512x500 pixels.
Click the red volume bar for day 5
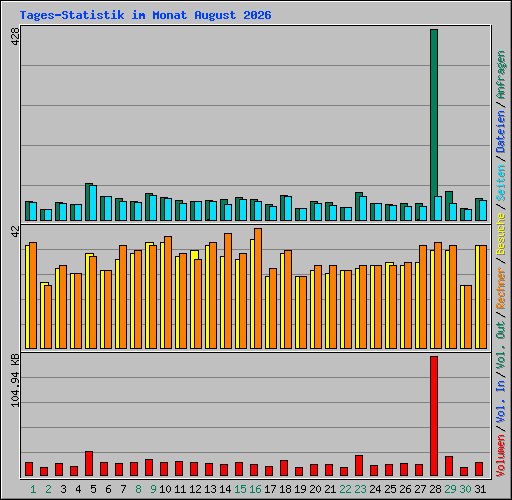89,463
